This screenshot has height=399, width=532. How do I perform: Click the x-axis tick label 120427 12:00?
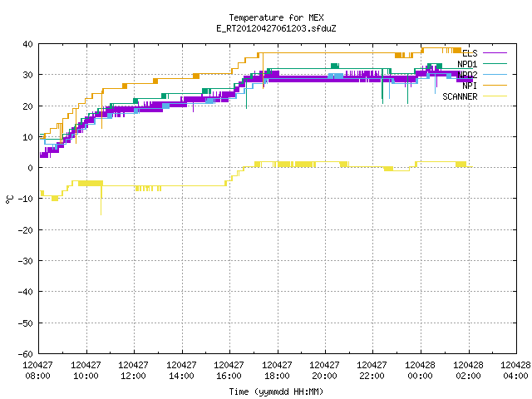[133, 371]
